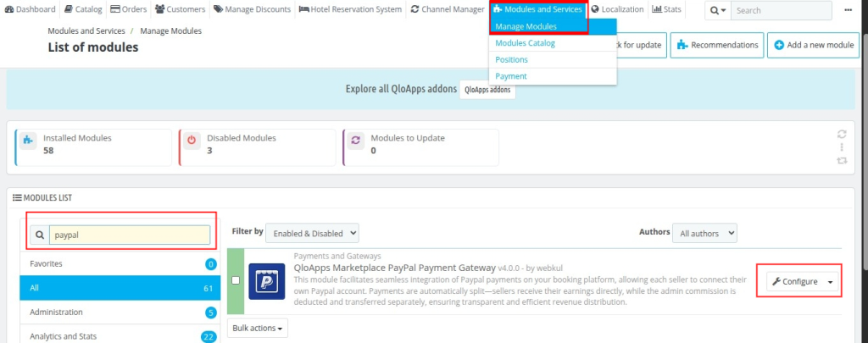Open Localization from the top navigation

[x=617, y=9]
